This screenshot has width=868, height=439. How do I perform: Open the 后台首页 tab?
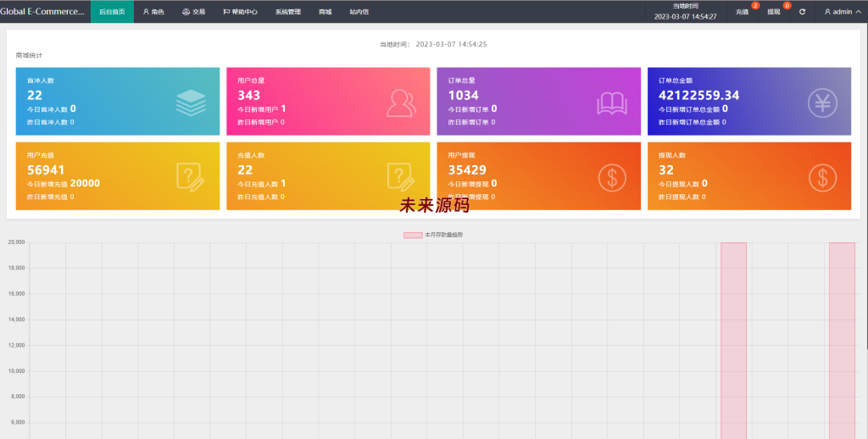coord(112,12)
